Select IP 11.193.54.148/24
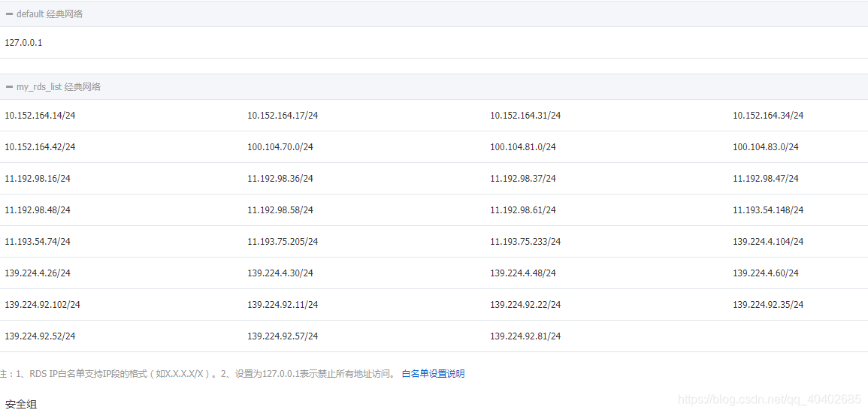 (x=768, y=210)
